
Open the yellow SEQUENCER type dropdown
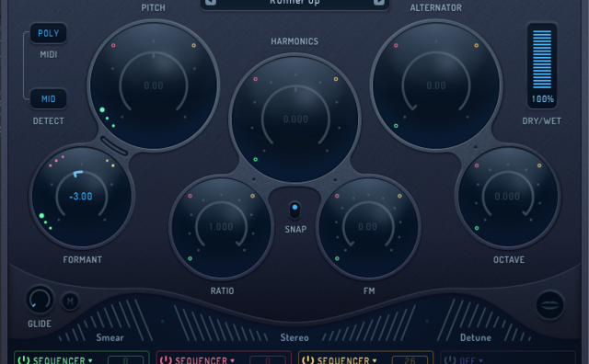[346, 360]
